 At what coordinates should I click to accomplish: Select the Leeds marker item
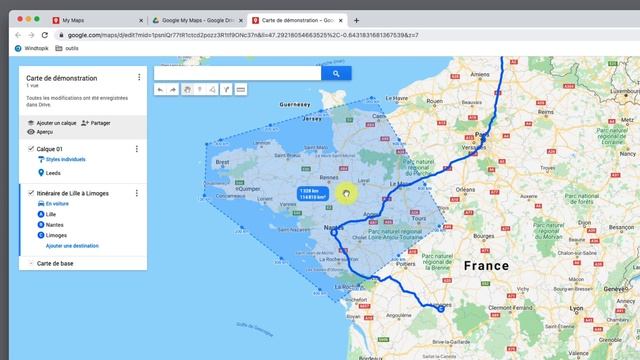click(x=53, y=173)
